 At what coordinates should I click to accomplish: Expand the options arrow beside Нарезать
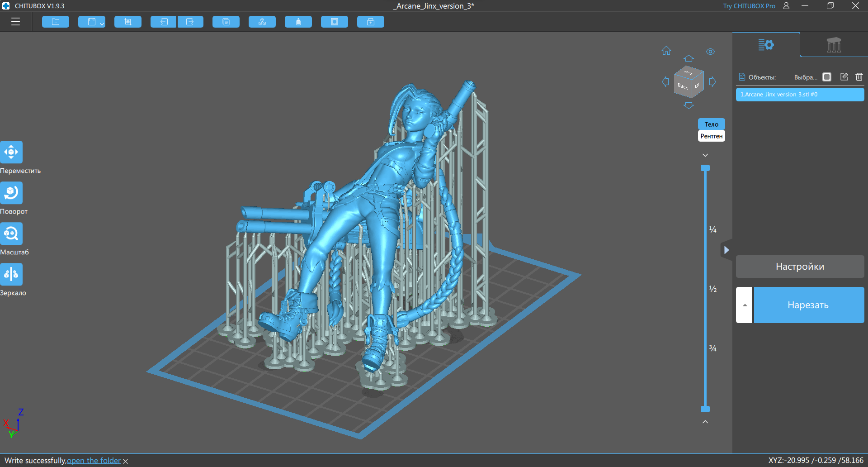[x=744, y=305]
